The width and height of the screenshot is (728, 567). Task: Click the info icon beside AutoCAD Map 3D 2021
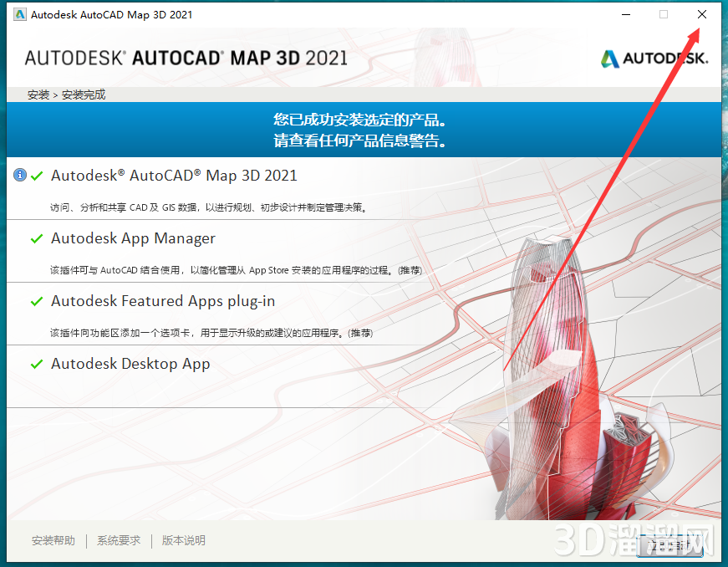(x=20, y=175)
